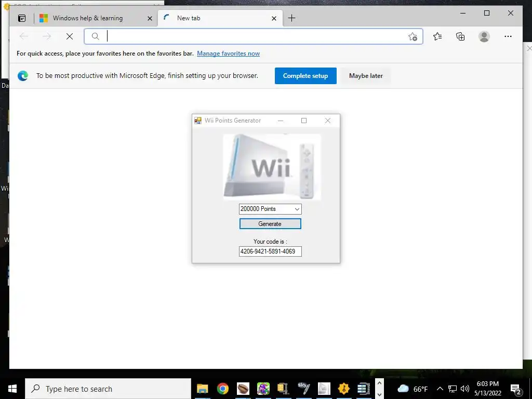Close the Windows help & learning tab
Viewport: 532px width, 399px height.
[x=150, y=18]
